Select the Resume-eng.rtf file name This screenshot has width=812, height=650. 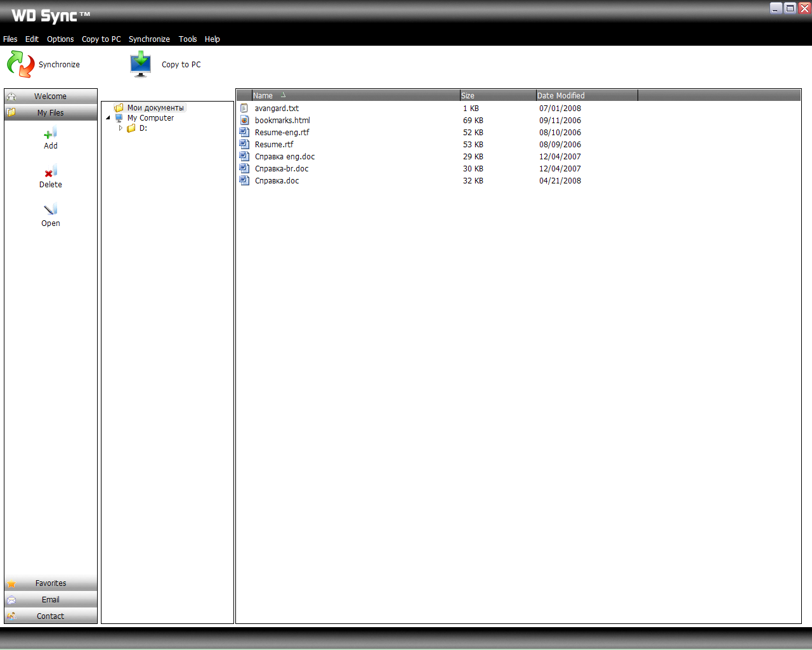(282, 133)
